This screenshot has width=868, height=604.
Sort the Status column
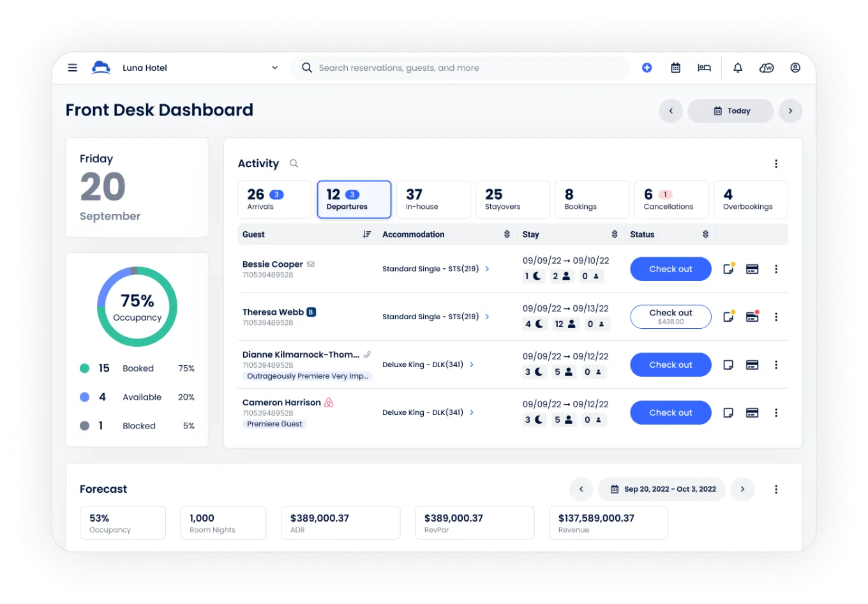[705, 234]
